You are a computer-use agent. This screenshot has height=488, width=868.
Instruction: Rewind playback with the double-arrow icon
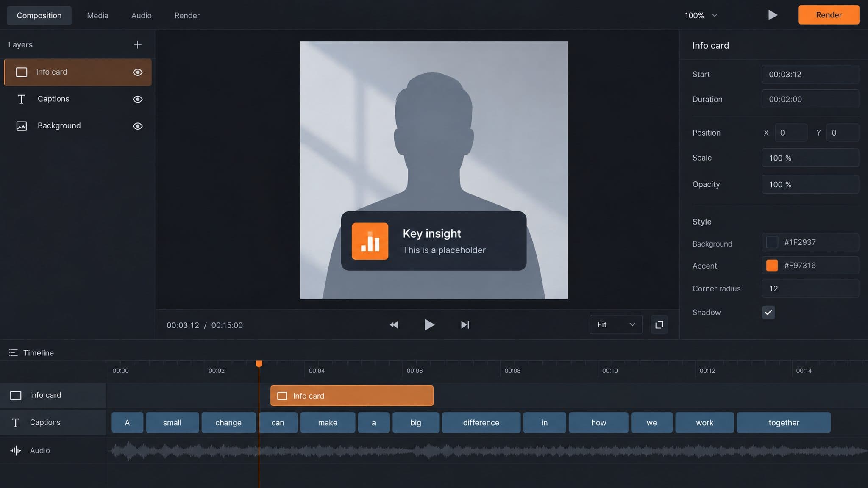coord(394,325)
